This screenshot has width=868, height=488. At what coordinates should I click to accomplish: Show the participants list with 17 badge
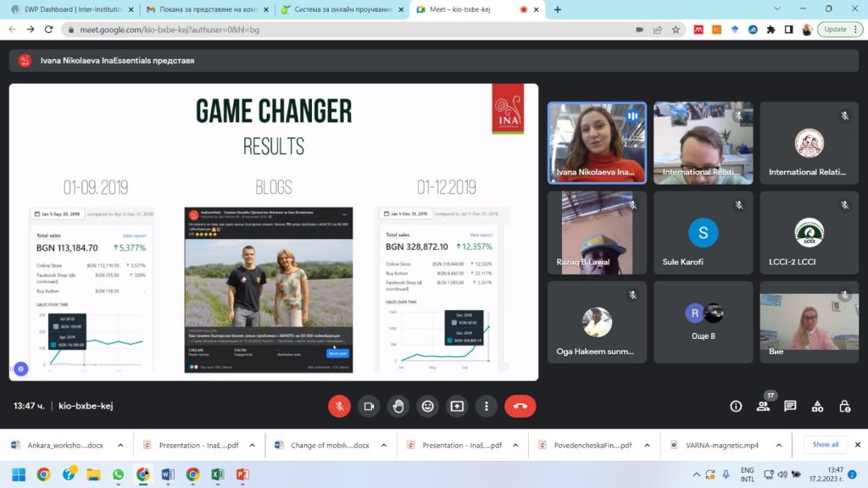tap(764, 405)
